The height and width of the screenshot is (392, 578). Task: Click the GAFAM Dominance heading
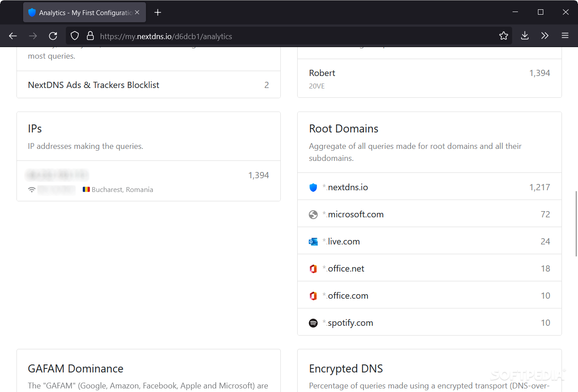point(76,369)
